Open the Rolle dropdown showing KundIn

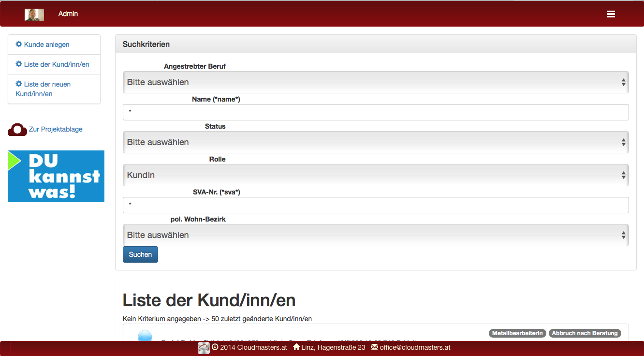click(375, 175)
